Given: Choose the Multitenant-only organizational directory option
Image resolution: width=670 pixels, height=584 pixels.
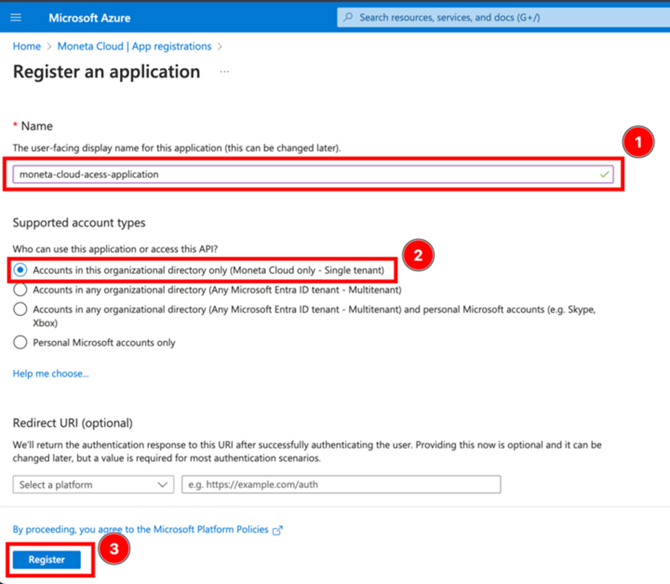Looking at the screenshot, I should click(x=20, y=290).
